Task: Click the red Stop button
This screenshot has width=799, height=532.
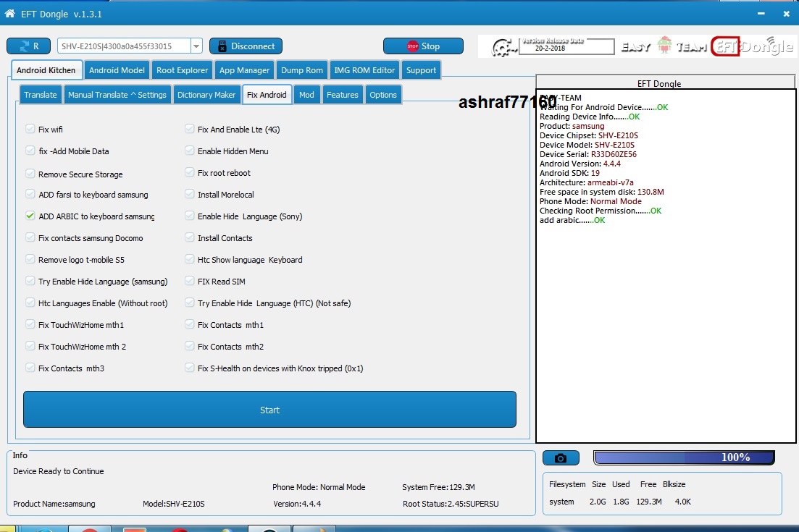Action: tap(423, 46)
